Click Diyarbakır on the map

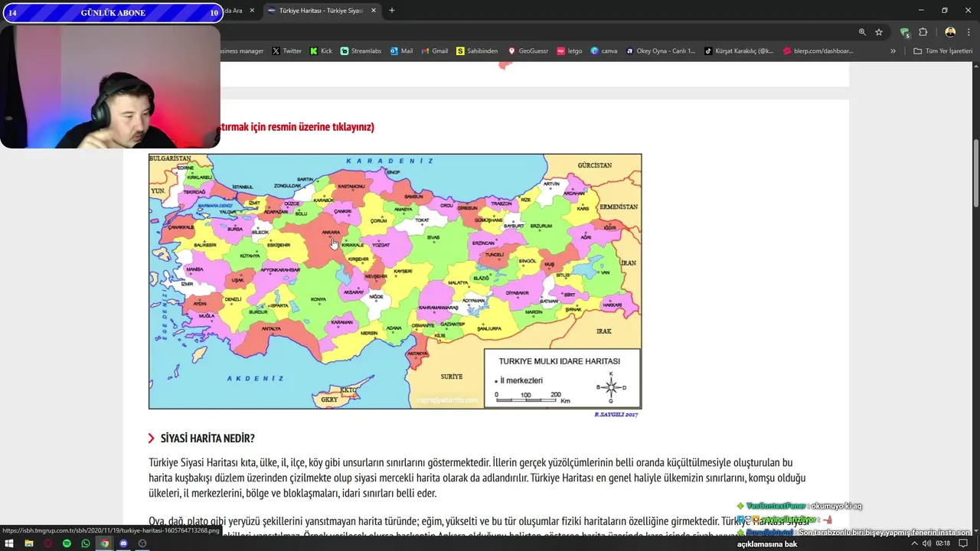pos(518,293)
